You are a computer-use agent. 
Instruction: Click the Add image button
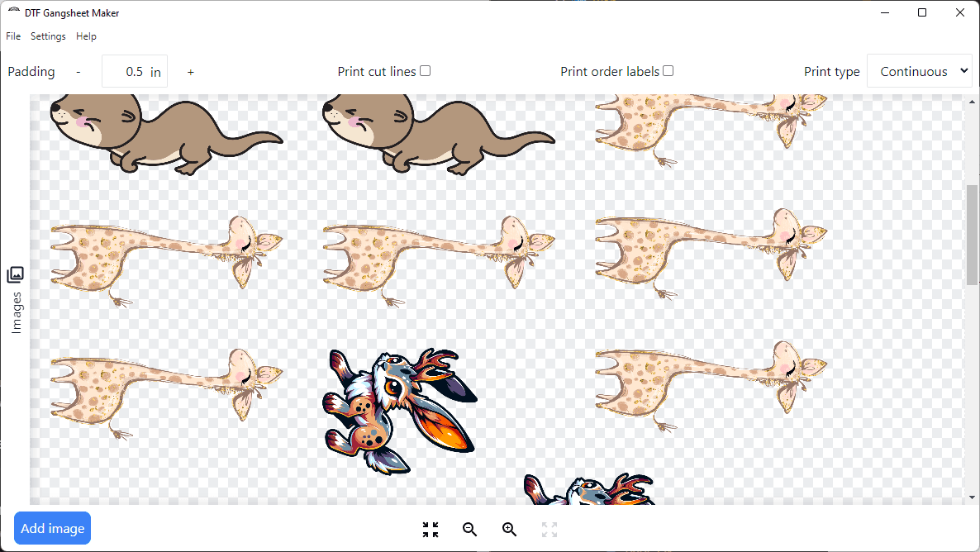[52, 527]
